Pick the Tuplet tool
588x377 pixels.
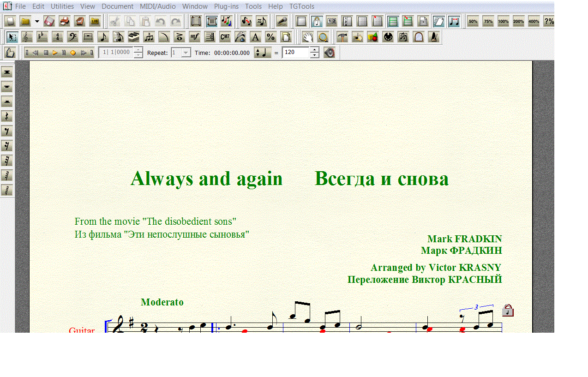pos(149,37)
